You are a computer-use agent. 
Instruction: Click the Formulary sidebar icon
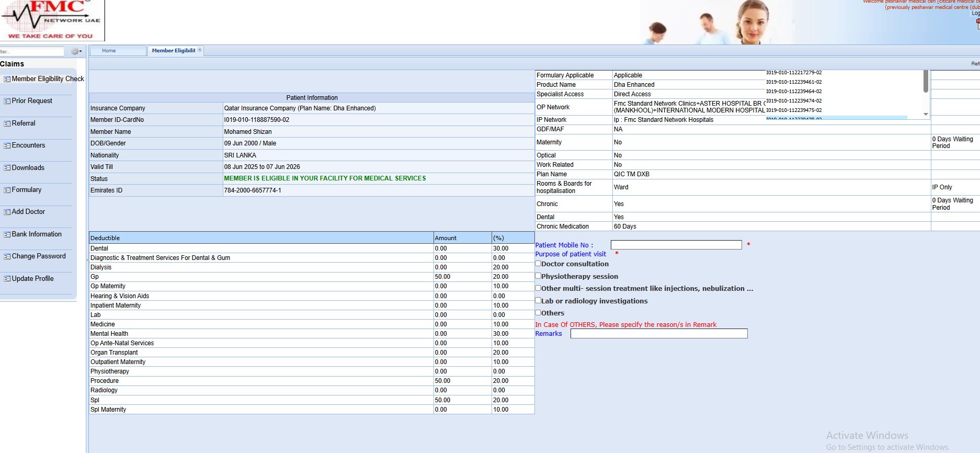click(7, 190)
